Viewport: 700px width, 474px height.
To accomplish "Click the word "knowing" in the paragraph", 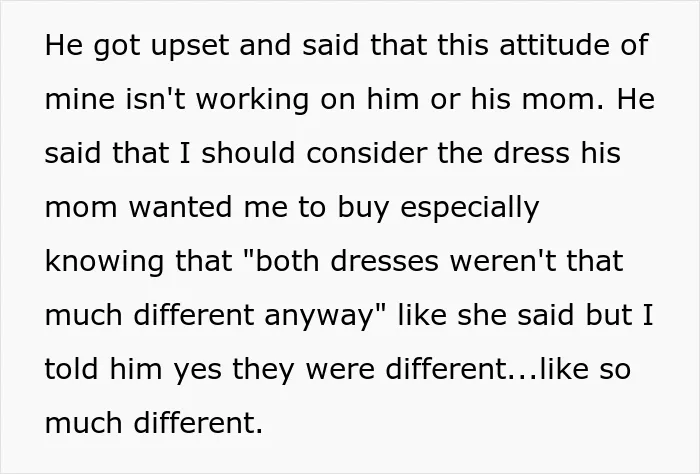I will click(104, 262).
